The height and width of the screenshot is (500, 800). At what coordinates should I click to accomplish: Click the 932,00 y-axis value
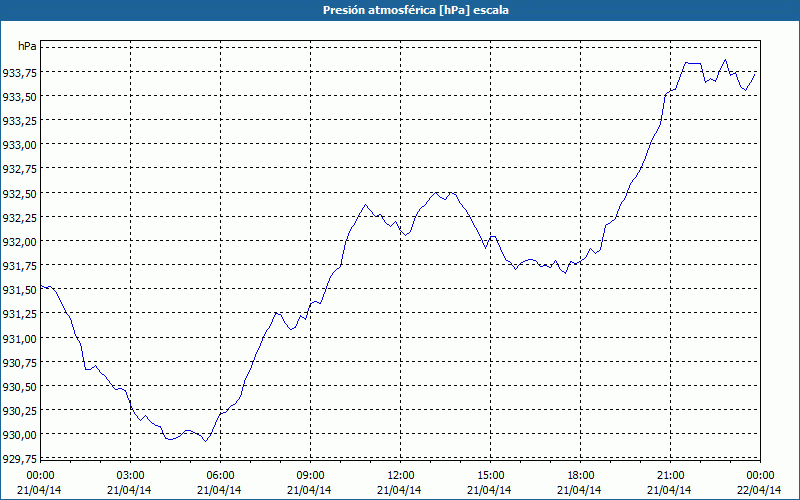[x=19, y=242]
